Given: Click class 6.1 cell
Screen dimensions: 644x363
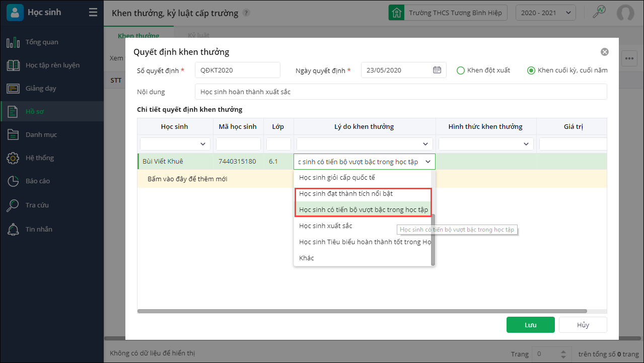Looking at the screenshot, I should (278, 162).
